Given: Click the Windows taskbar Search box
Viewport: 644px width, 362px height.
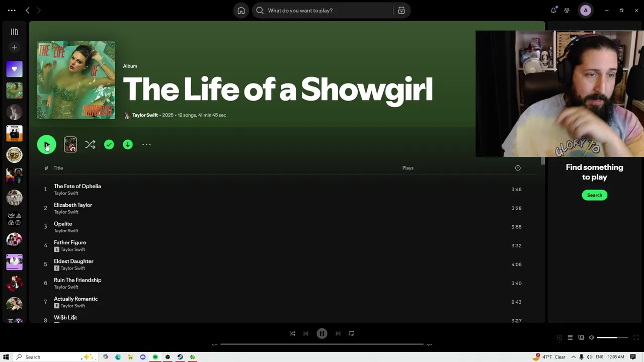Looking at the screenshot, I should (54, 357).
